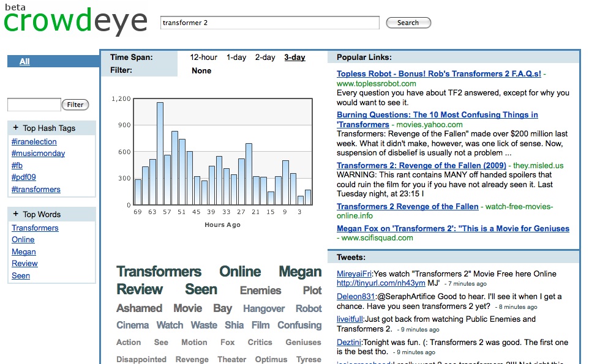
Task: Click the large Transformers cloud word
Action: 159,272
